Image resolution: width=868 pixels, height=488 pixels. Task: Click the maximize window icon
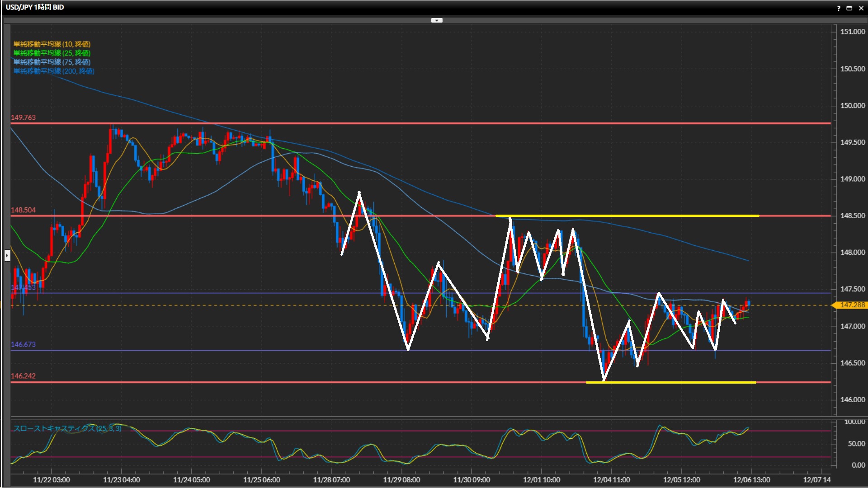click(x=849, y=8)
